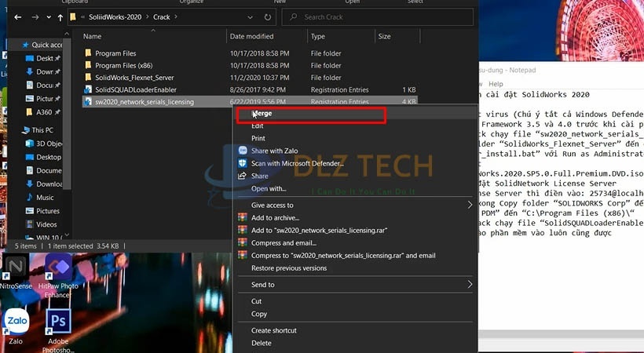The height and width of the screenshot is (353, 644).
Task: Refresh the Crack folder view
Action: point(268,17)
